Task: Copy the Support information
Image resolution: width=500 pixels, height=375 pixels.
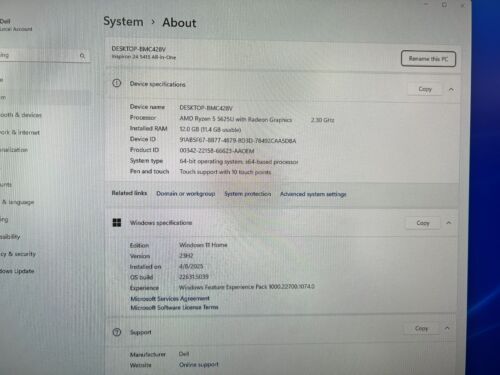Action: tap(421, 328)
